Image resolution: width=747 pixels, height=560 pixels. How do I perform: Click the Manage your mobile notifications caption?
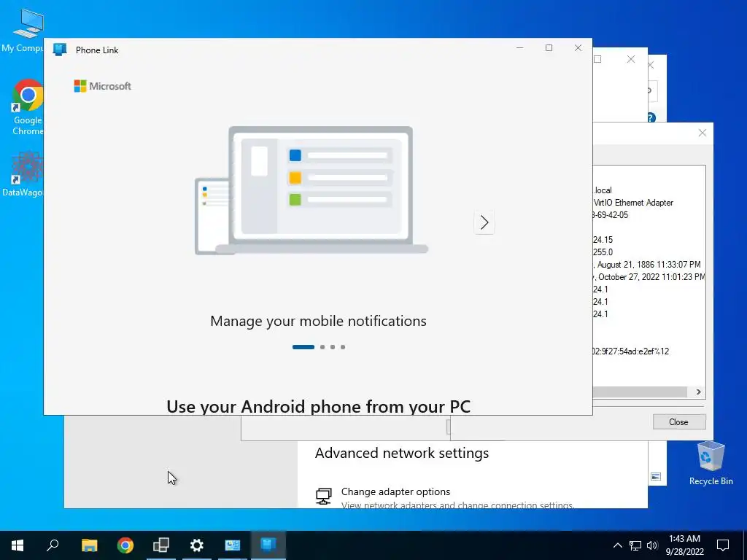pos(318,321)
